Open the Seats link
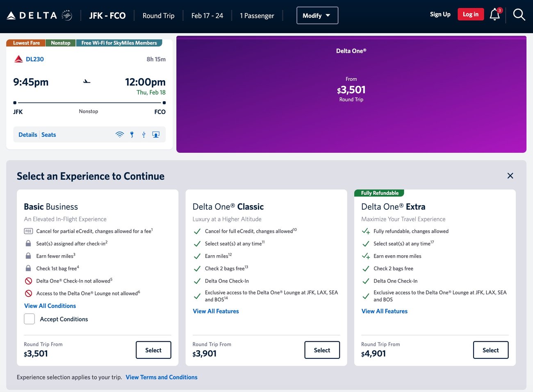The image size is (533, 392). point(48,135)
